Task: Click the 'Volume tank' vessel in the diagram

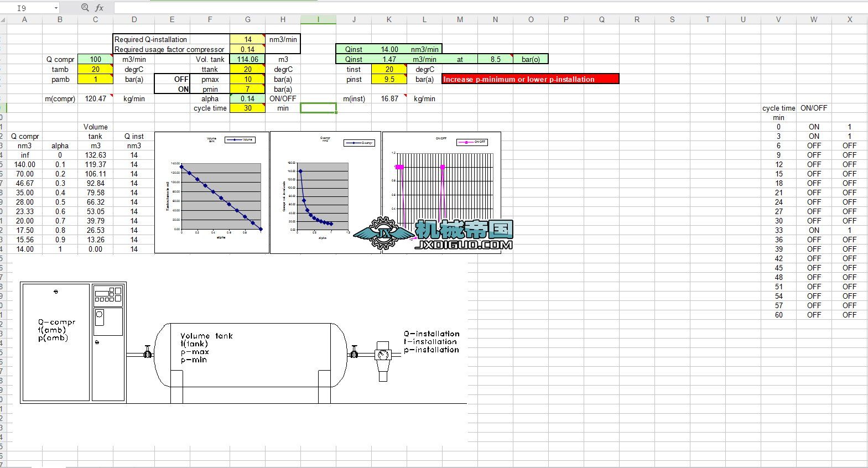Action: click(x=250, y=355)
